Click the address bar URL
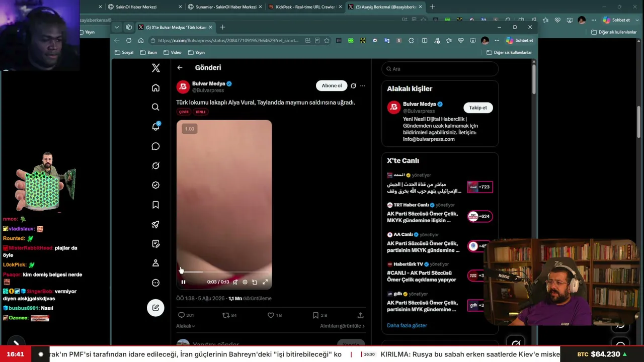 click(227, 41)
